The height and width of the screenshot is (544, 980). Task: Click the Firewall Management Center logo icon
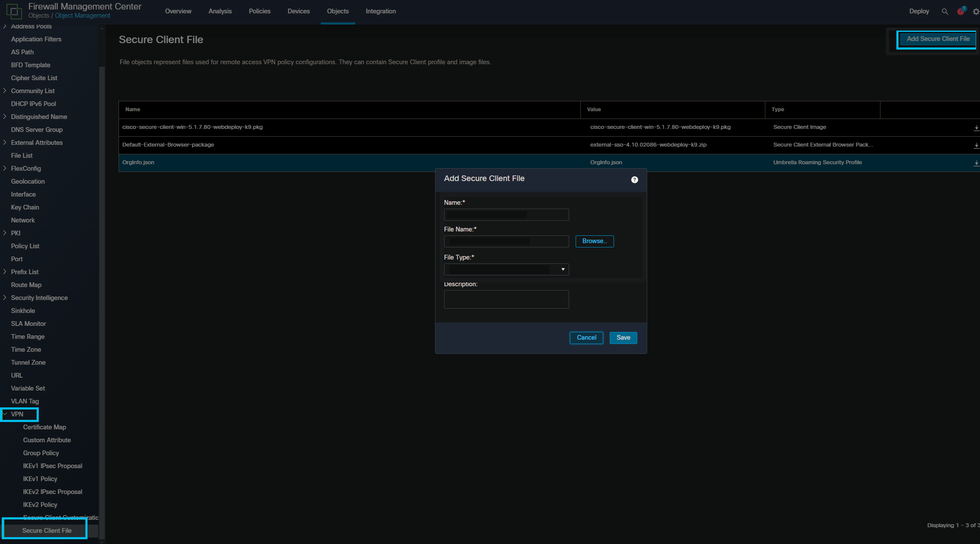(14, 12)
